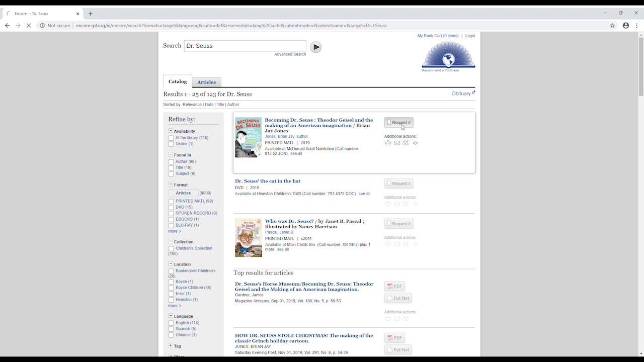
Task: Check the Spanish language filter
Action: pos(171,329)
